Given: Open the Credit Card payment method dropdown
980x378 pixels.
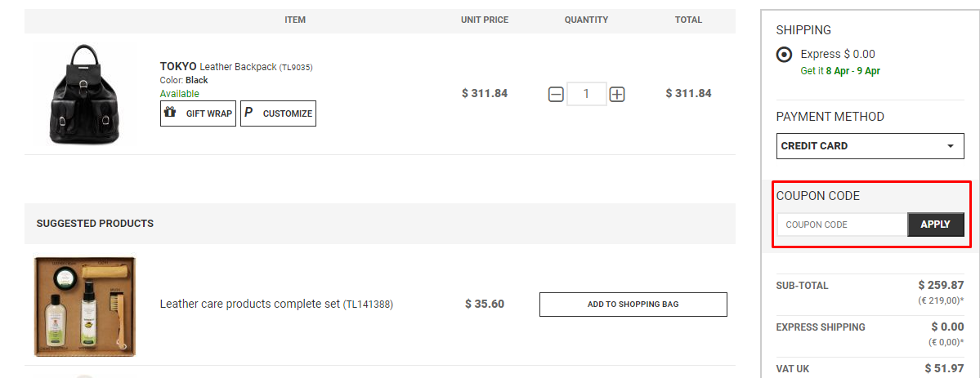Looking at the screenshot, I should [870, 146].
